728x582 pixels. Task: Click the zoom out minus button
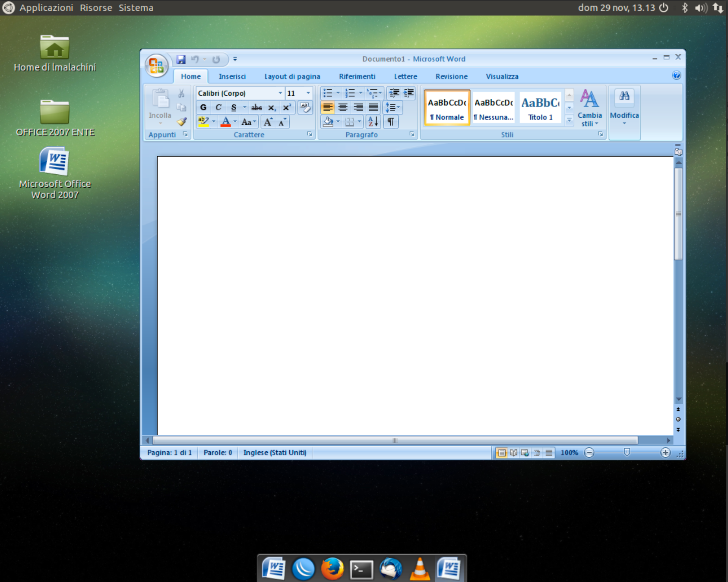(x=589, y=453)
